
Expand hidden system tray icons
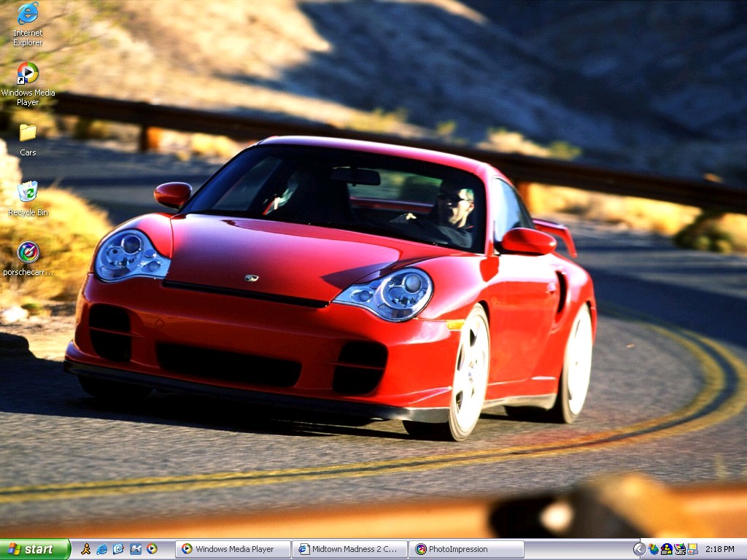click(x=639, y=549)
